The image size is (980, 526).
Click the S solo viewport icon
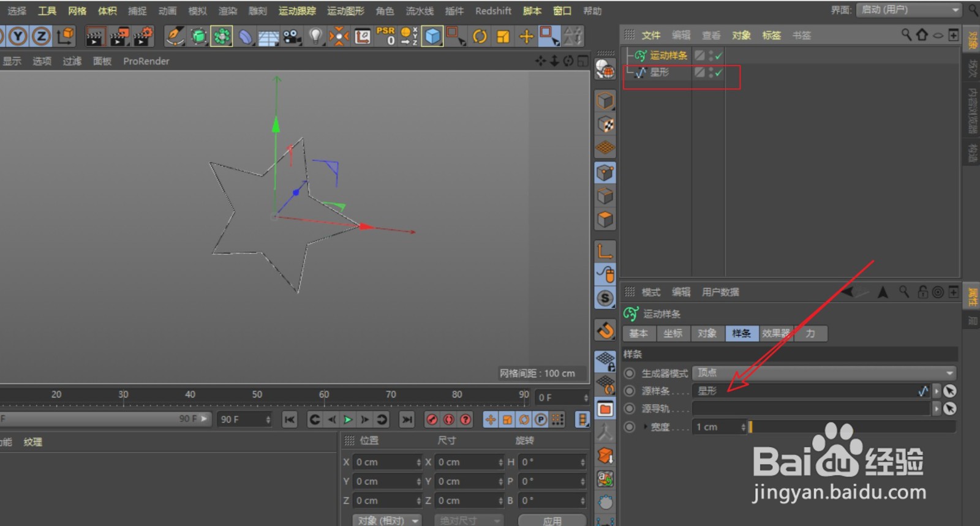605,298
